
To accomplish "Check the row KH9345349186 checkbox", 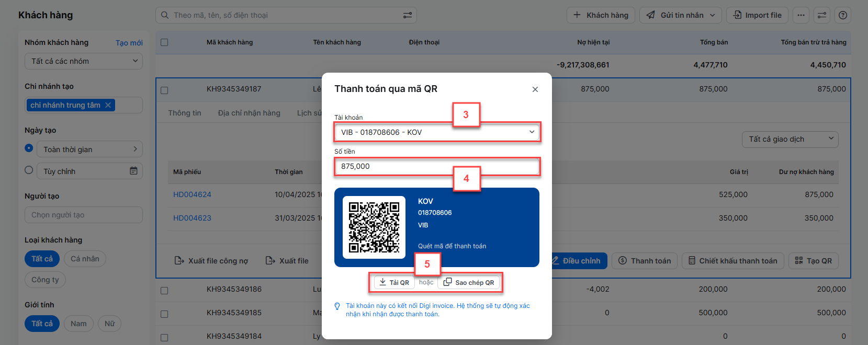I will pyautogui.click(x=164, y=290).
